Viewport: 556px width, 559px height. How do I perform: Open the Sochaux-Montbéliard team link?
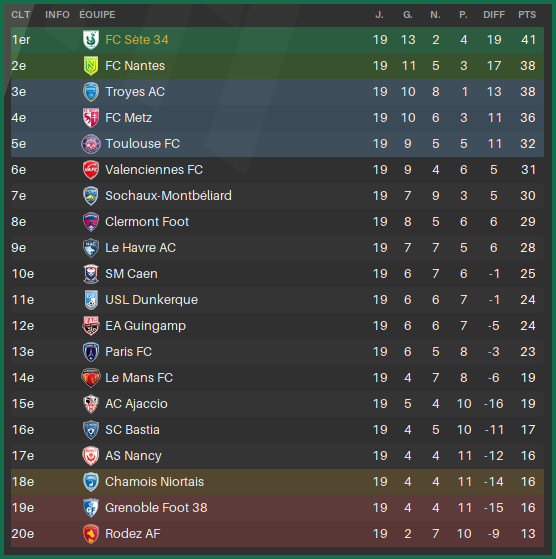pyautogui.click(x=168, y=196)
